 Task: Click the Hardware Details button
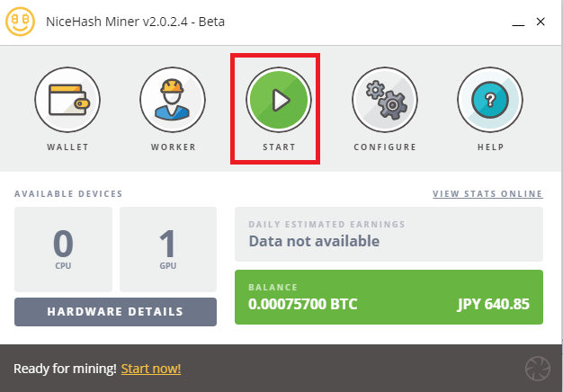tap(115, 312)
